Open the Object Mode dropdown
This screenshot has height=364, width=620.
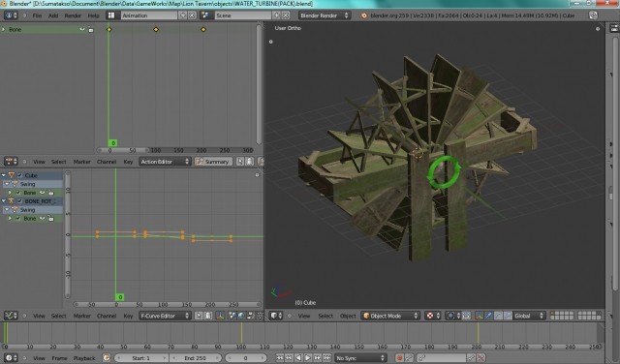tap(390, 316)
